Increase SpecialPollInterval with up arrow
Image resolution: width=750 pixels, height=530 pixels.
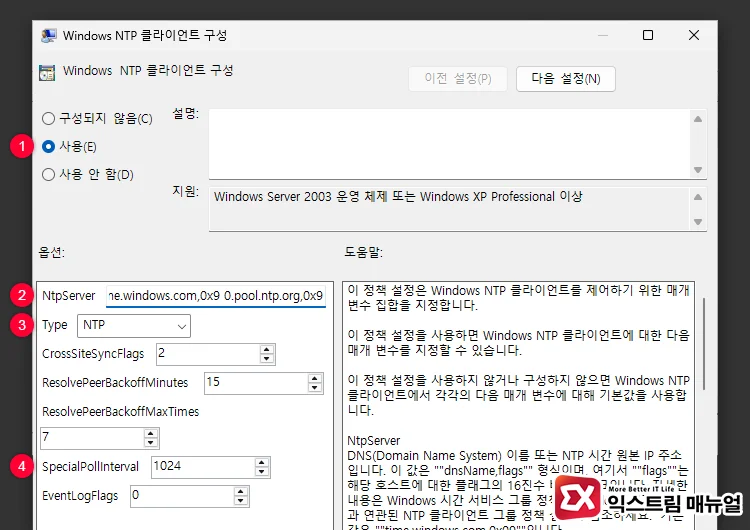tap(262, 463)
